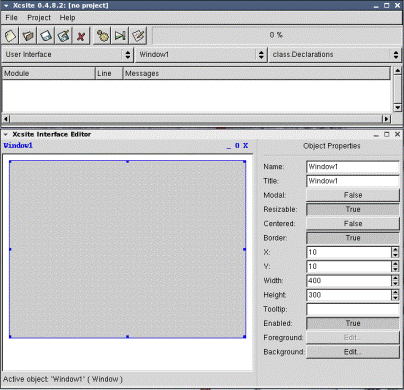Maximize the Xcsite Interface Editor window
The width and height of the screenshot is (404, 390).
coord(387,134)
